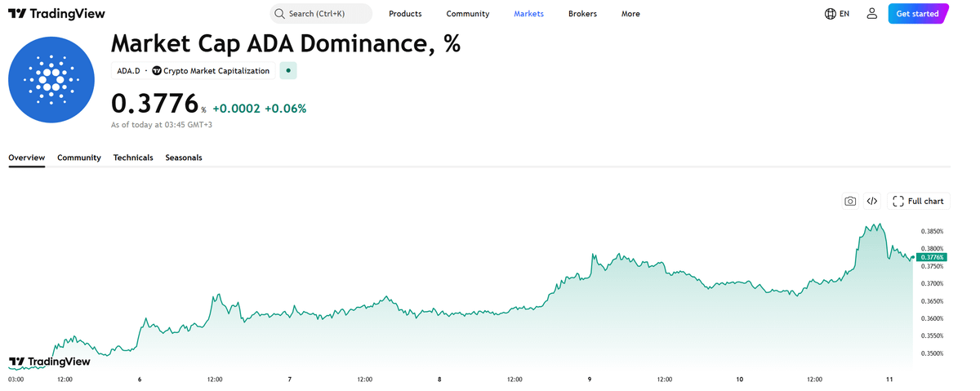Click the 0.3850% axis label

tap(932, 231)
